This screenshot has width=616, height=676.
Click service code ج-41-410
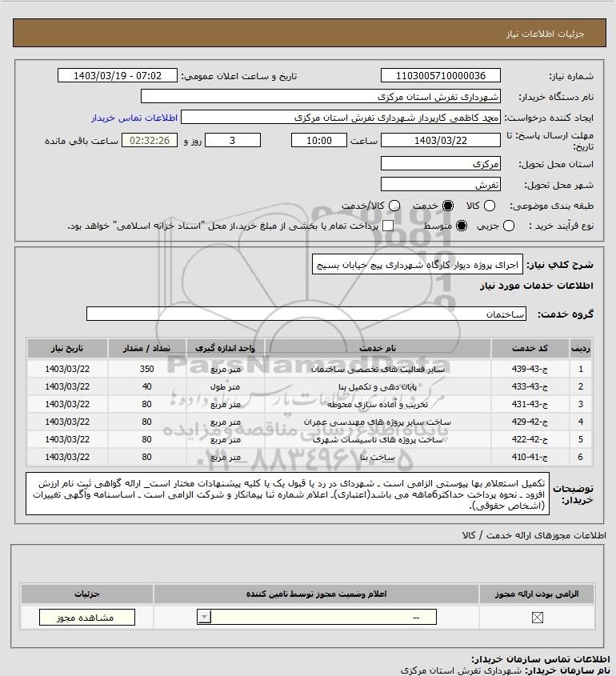(530, 457)
